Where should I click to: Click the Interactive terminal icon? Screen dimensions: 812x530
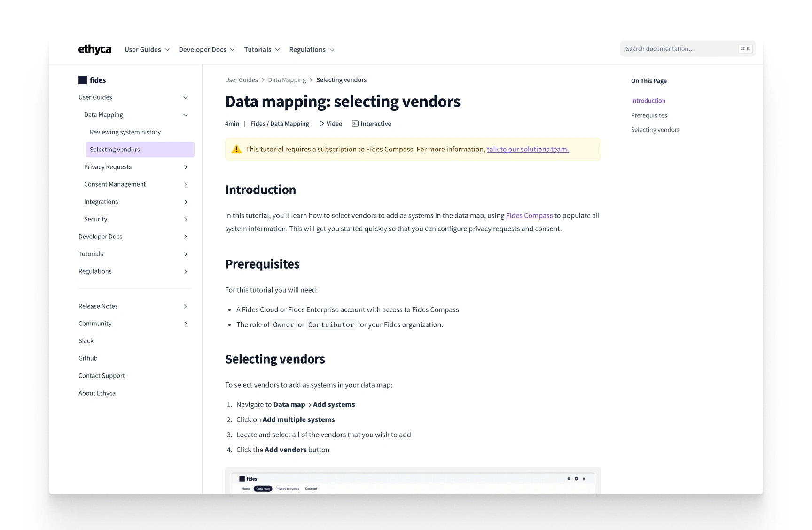(355, 124)
